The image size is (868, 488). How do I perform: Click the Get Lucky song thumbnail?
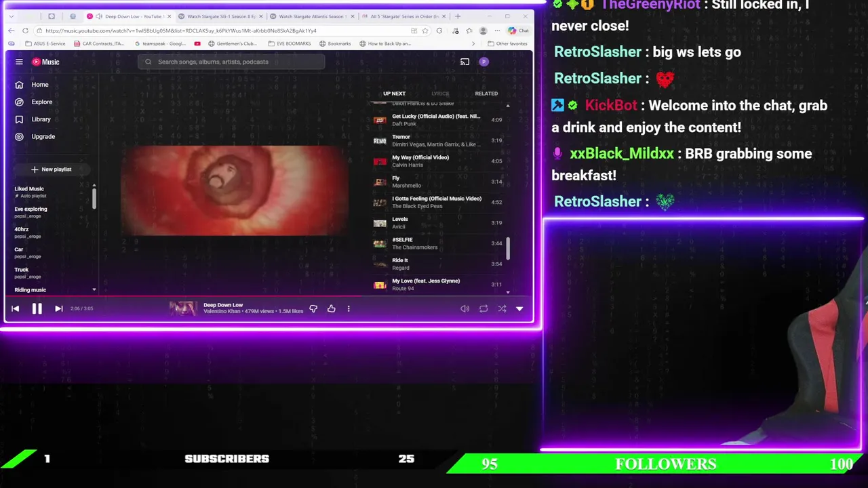(x=380, y=120)
